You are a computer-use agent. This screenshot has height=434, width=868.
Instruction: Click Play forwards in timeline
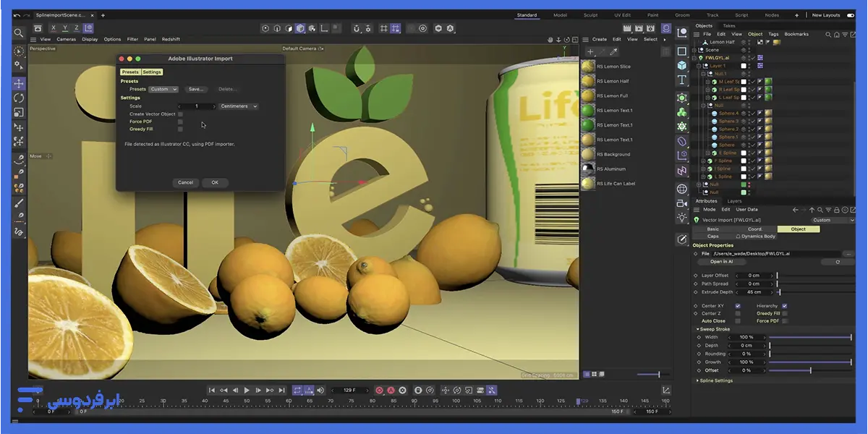247,391
